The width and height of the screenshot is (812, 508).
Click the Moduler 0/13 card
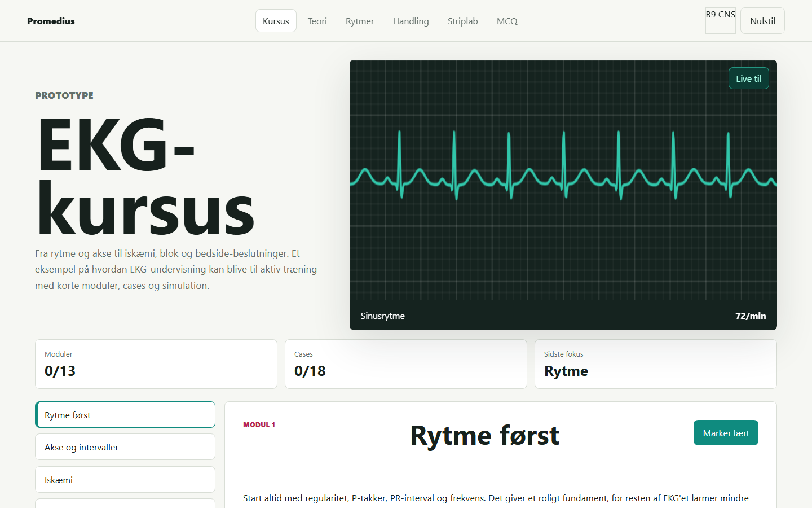click(x=156, y=364)
